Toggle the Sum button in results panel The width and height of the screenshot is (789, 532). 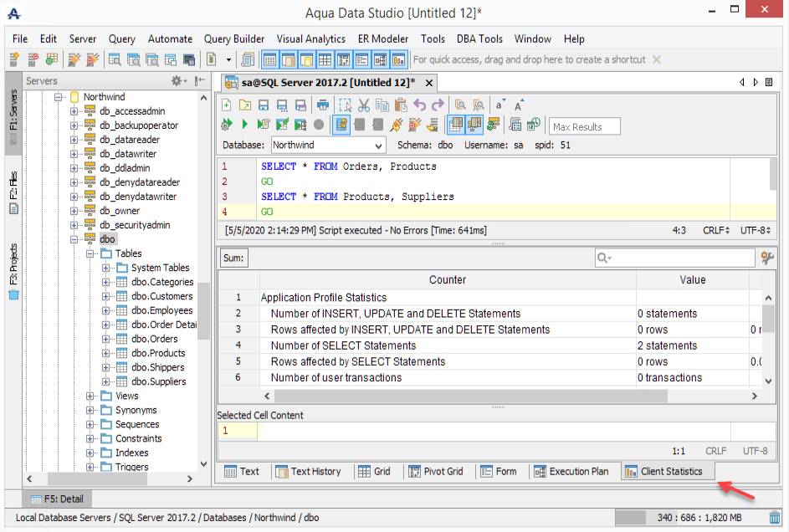(x=233, y=258)
